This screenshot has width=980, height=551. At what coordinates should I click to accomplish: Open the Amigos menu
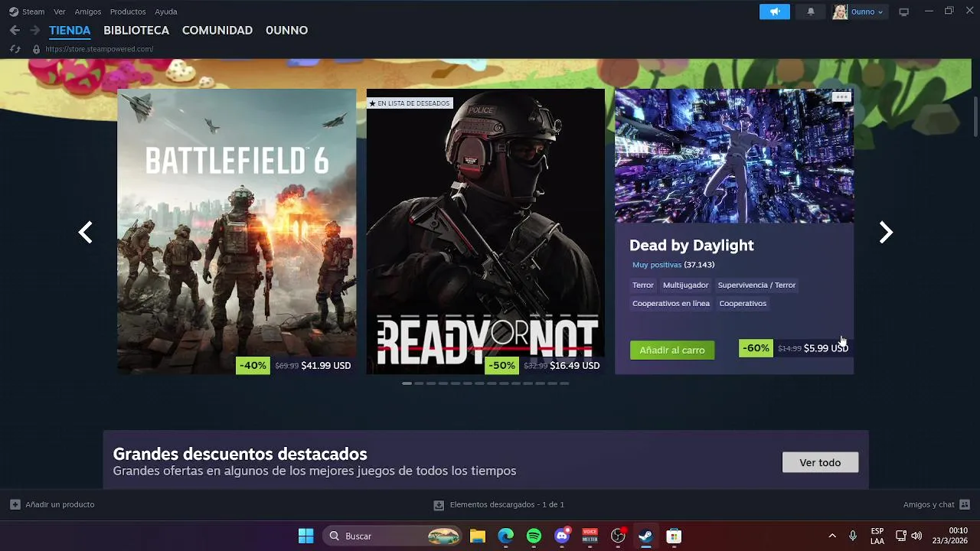tap(88, 11)
